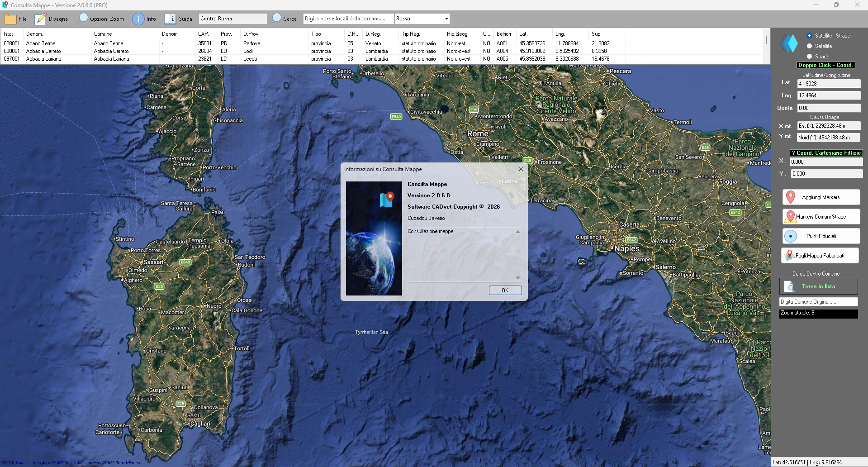Click the Quota value field
The height and width of the screenshot is (467, 868).
point(829,108)
